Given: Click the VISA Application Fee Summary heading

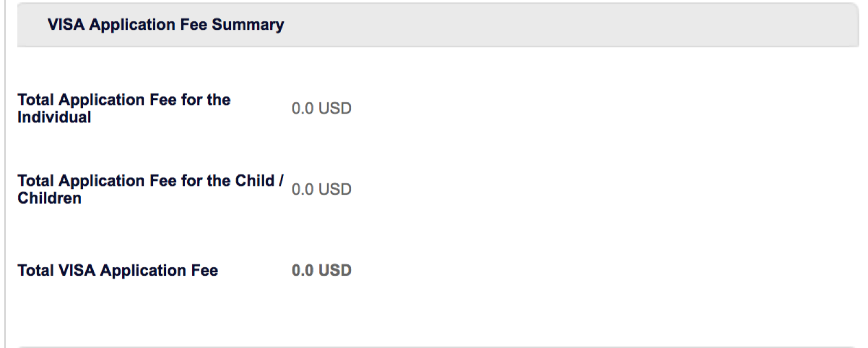Looking at the screenshot, I should point(165,25).
